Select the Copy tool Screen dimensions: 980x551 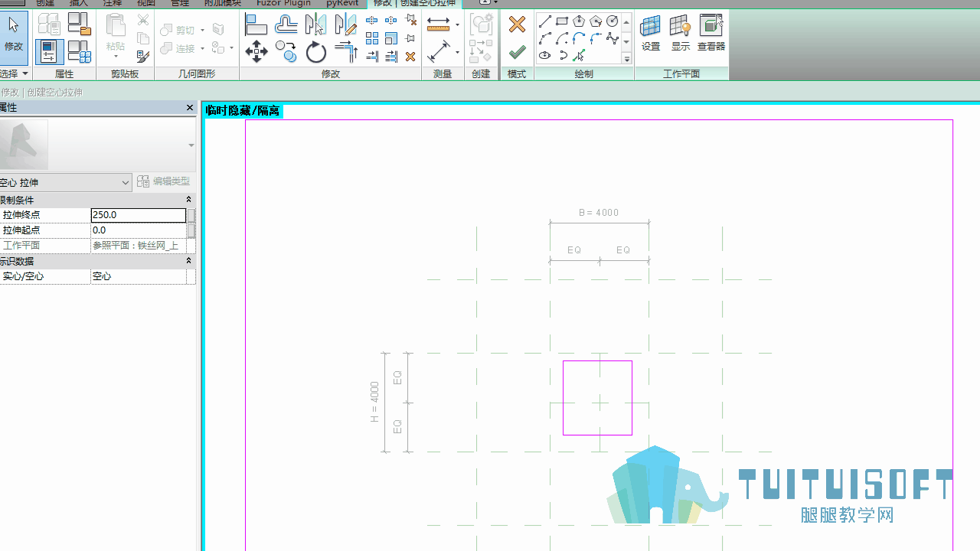pyautogui.click(x=286, y=52)
